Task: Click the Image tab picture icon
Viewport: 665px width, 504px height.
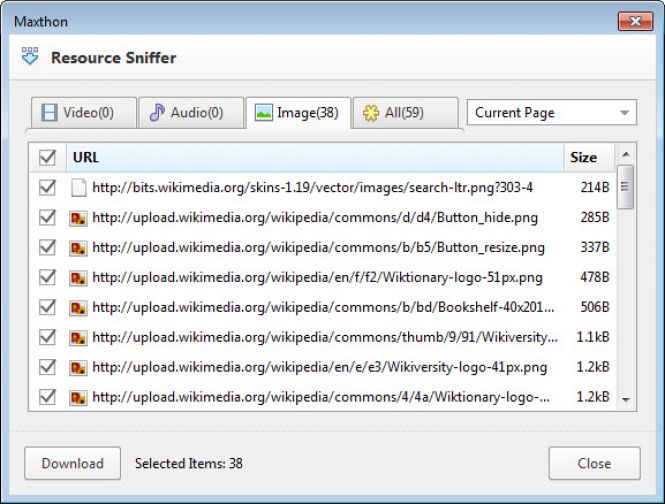Action: pos(263,113)
